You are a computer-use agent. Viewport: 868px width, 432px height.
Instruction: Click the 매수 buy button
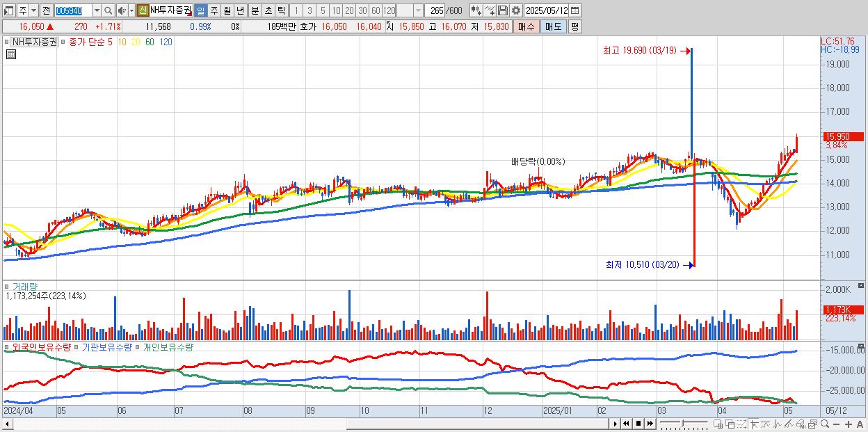(526, 26)
